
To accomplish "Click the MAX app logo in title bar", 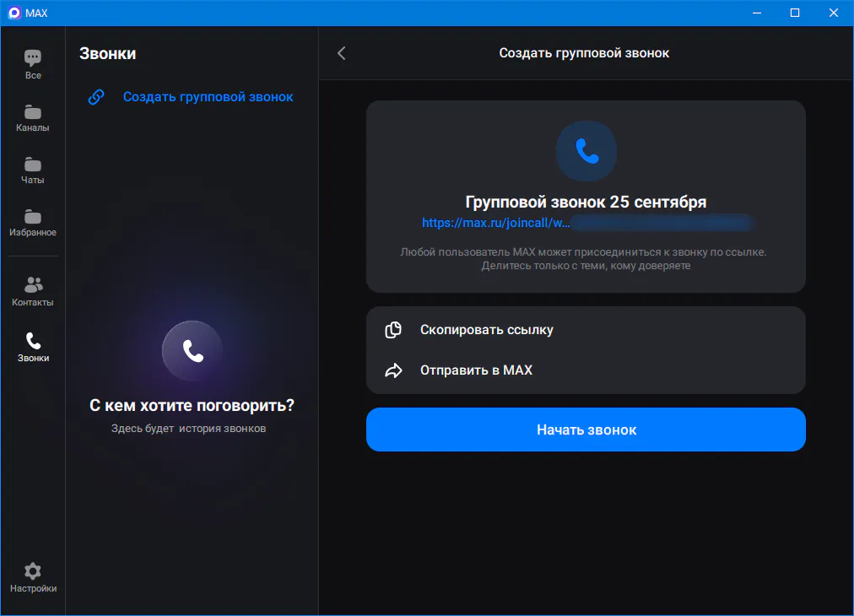I will point(14,13).
